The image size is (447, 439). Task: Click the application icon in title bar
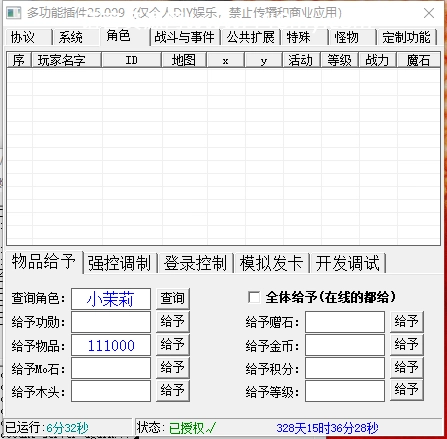(x=14, y=13)
